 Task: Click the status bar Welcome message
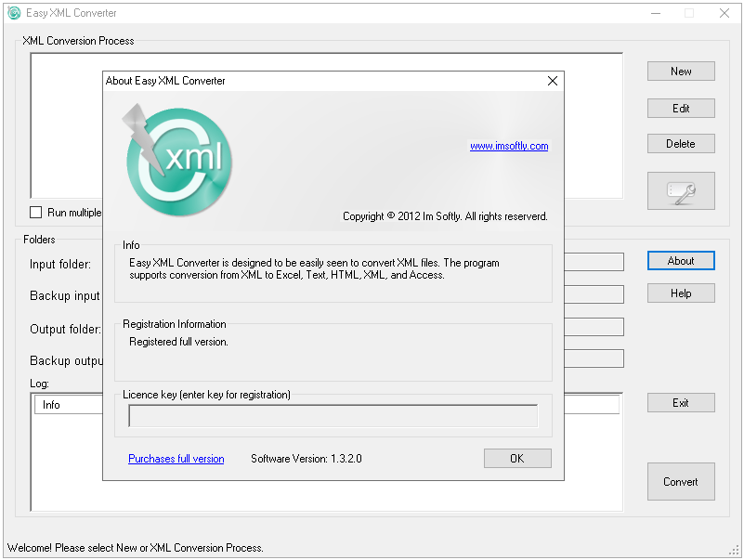pos(136,548)
